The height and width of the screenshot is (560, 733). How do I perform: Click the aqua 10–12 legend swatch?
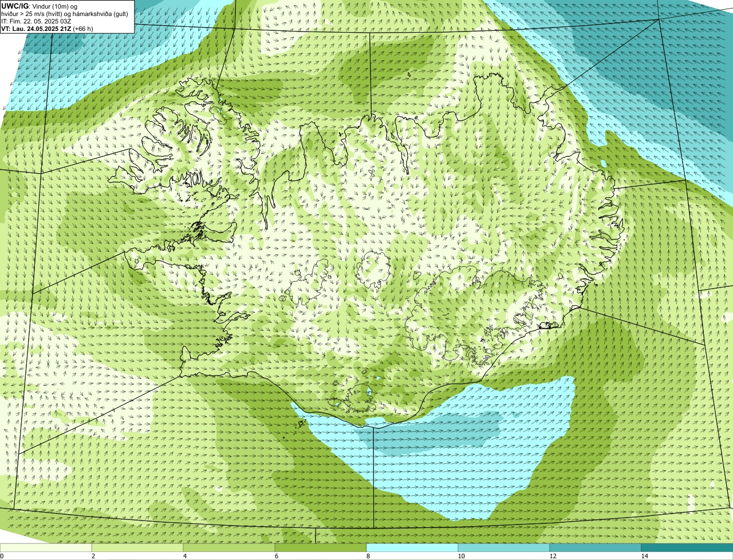504,548
